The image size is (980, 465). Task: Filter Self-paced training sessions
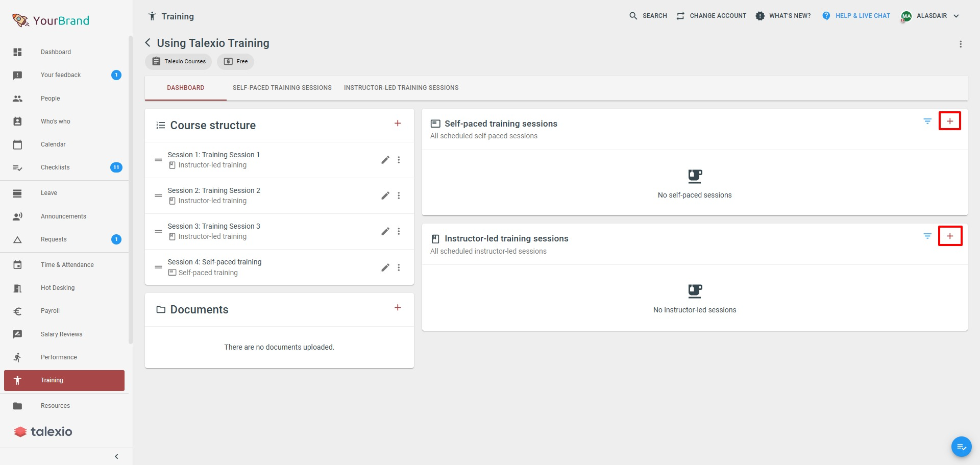927,121
